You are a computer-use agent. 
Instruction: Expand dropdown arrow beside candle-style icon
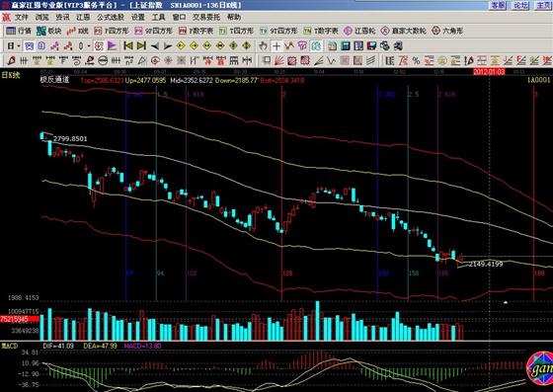89,46
